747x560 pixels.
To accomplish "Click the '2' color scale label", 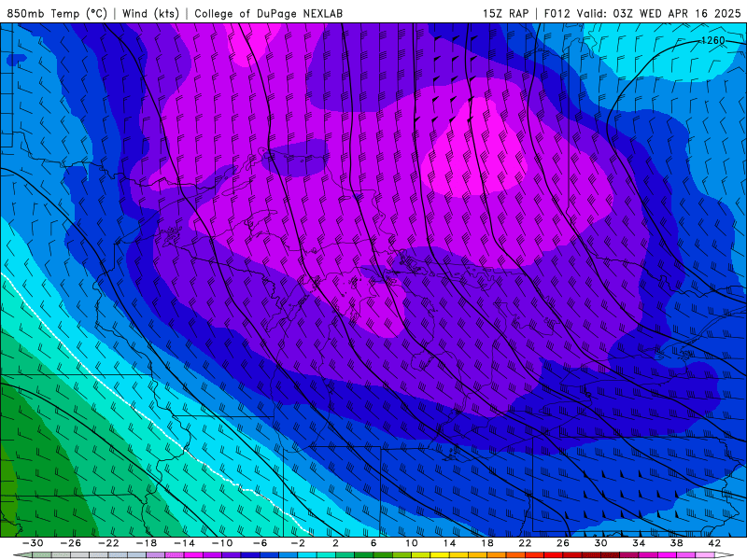I will [x=336, y=543].
